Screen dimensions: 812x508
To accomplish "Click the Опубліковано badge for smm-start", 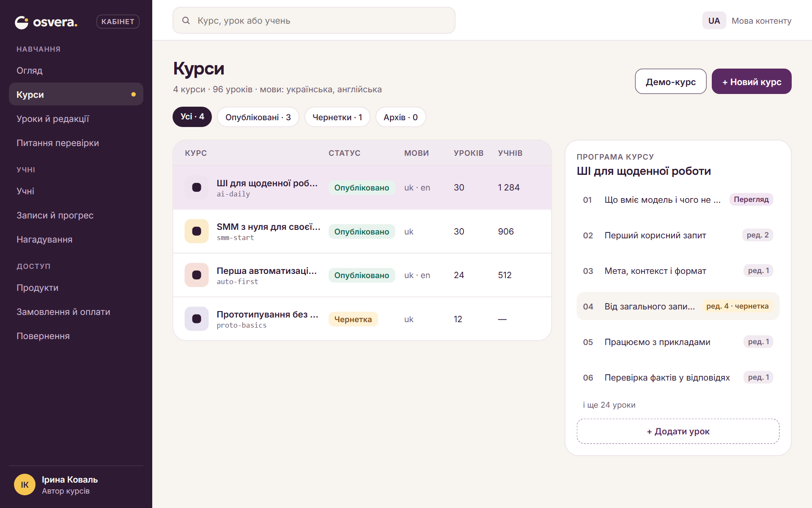I will coord(362,232).
